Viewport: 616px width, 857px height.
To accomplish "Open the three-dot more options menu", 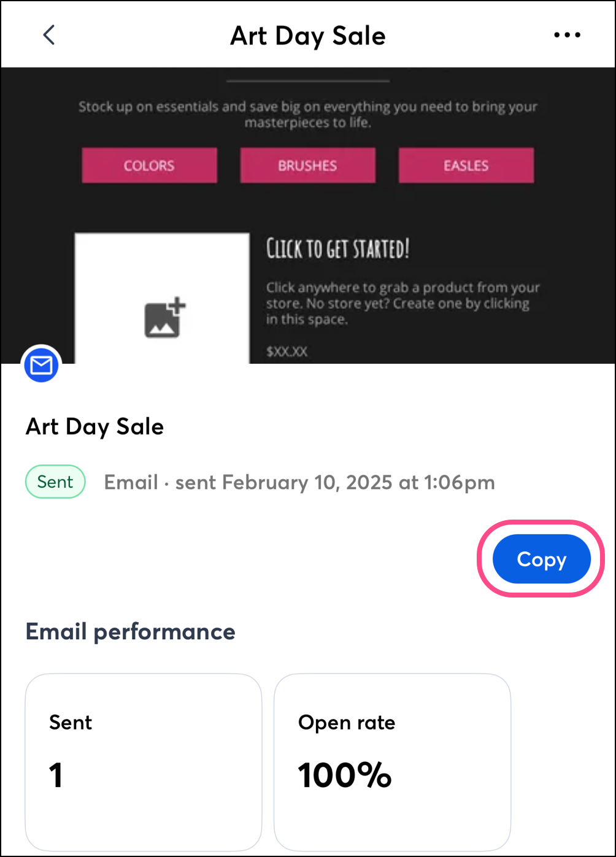I will click(x=567, y=35).
